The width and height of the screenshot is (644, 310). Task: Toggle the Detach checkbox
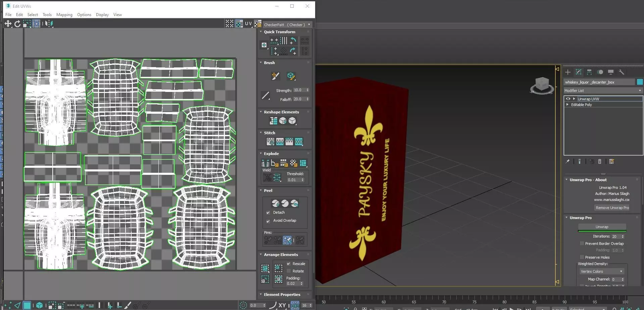(268, 213)
